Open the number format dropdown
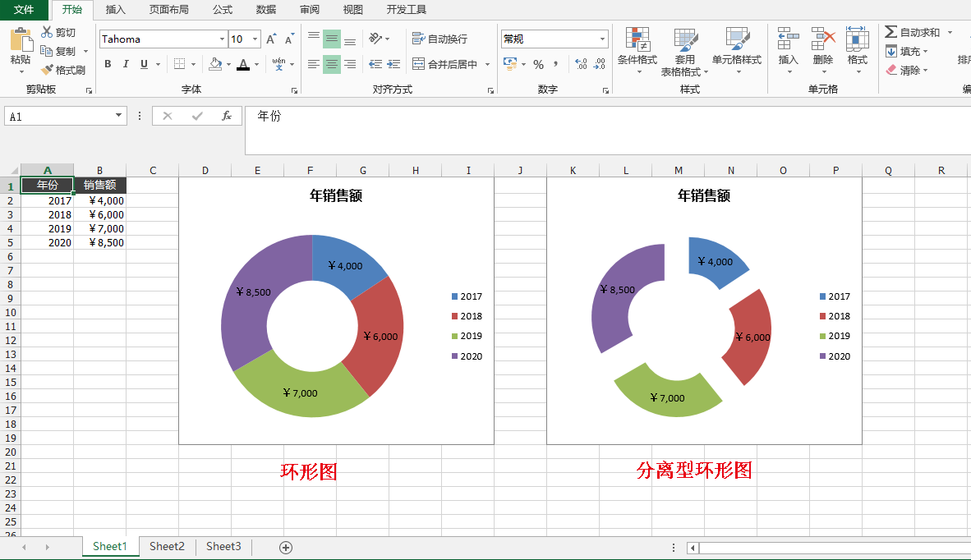The height and width of the screenshot is (560, 971). pyautogui.click(x=602, y=39)
